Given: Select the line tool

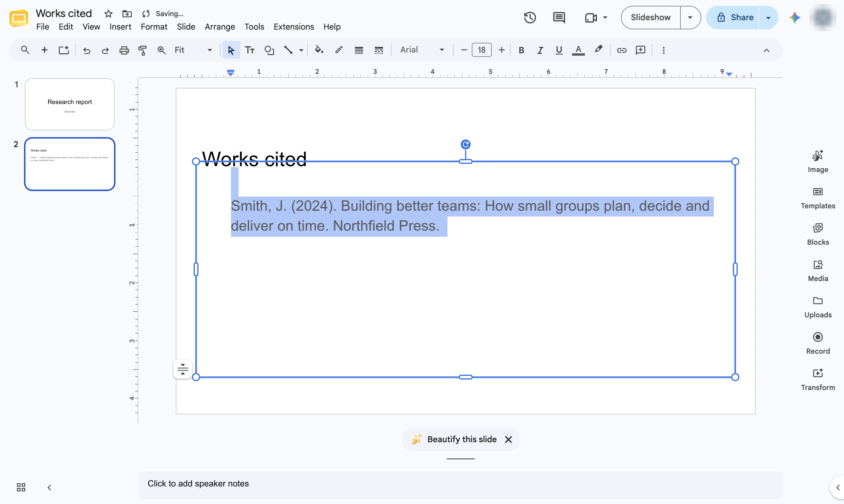Looking at the screenshot, I should 288,50.
